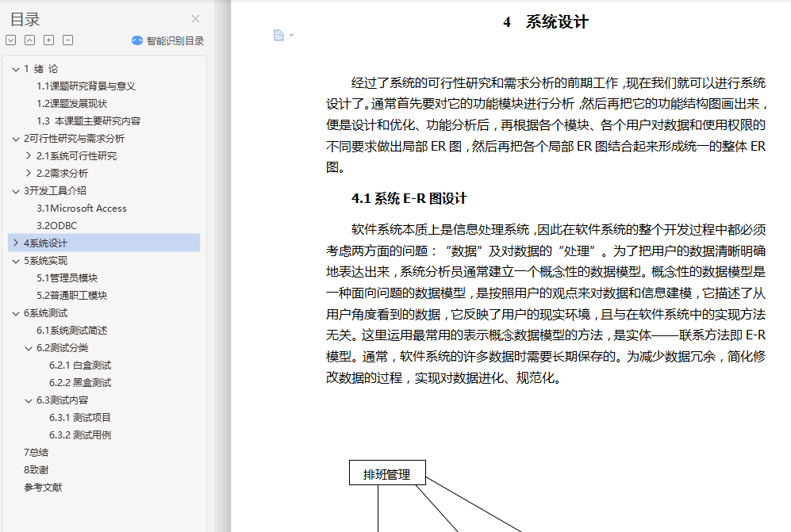Screen dimensions: 791x532
Task: Expand the 2.1系统可行性研究 subsection
Action: (x=29, y=156)
